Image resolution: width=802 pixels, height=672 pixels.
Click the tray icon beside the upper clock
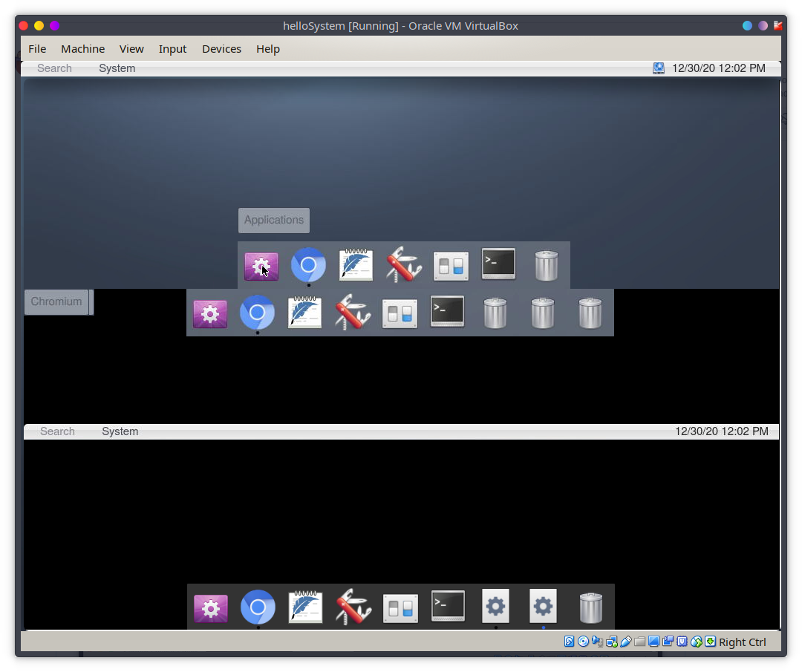pyautogui.click(x=658, y=68)
